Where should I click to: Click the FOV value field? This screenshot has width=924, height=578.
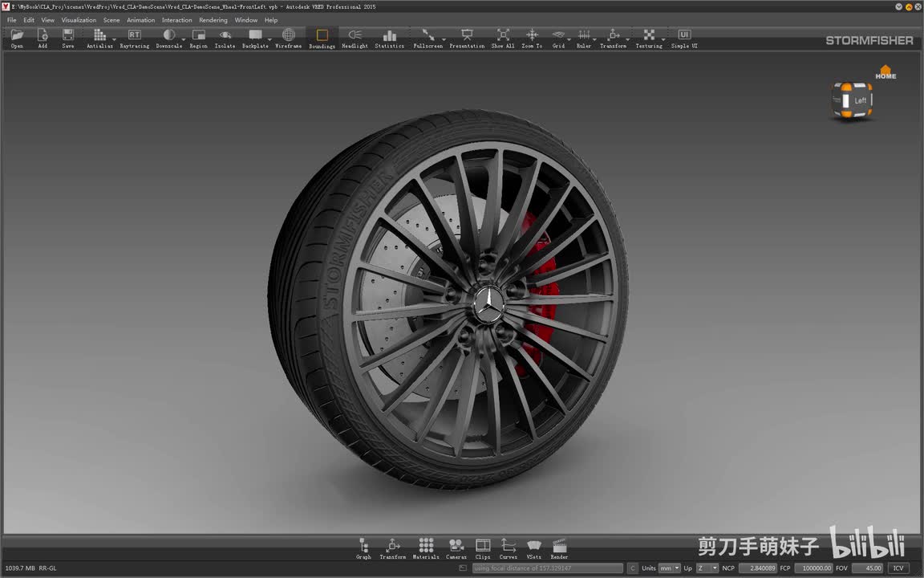[867, 568]
